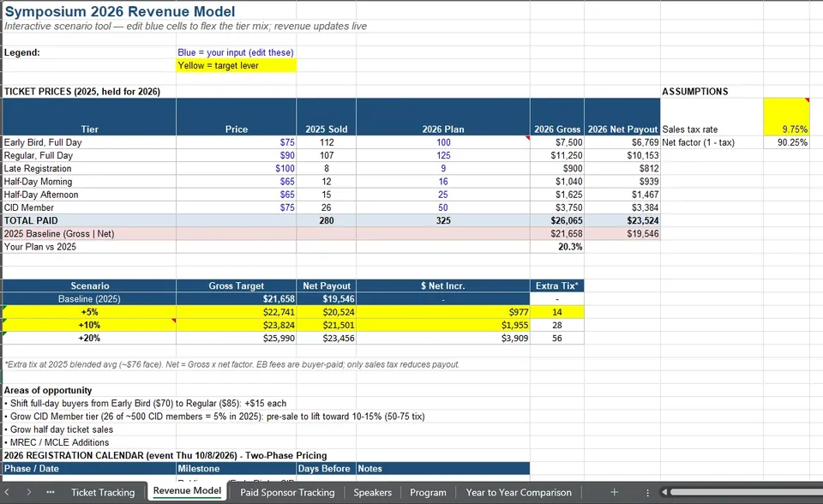Select the Phase / Date header cell

tap(89, 468)
